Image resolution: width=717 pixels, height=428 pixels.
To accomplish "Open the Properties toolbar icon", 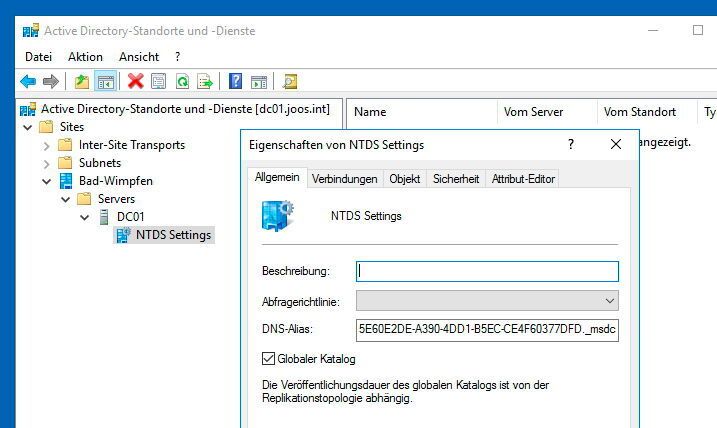I will [159, 82].
